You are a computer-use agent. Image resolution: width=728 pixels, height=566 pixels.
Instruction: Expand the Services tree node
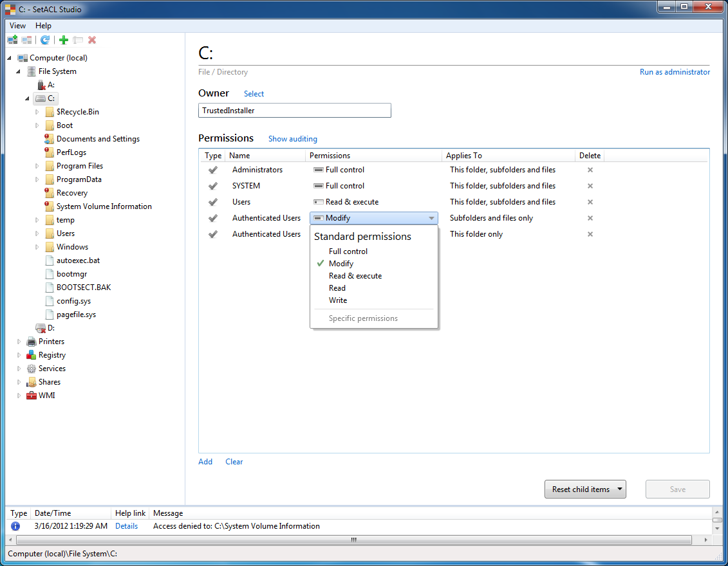(19, 369)
